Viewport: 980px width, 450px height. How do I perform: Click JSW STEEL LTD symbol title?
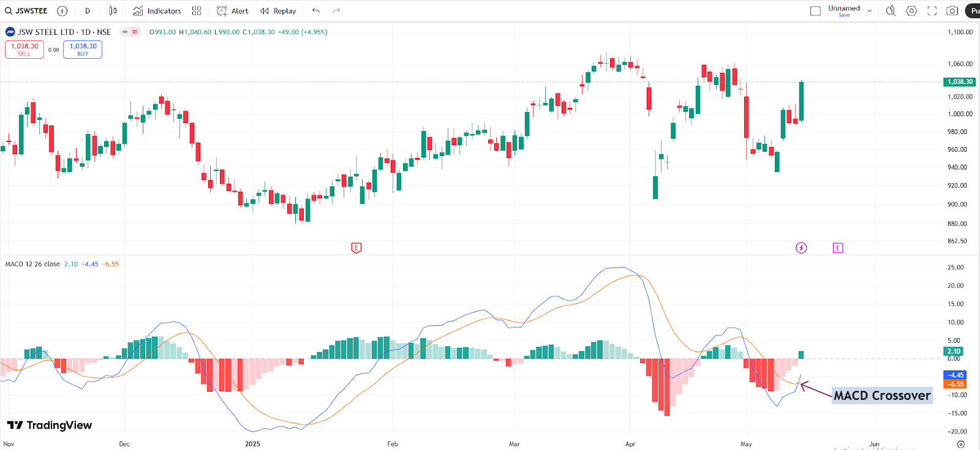point(64,32)
